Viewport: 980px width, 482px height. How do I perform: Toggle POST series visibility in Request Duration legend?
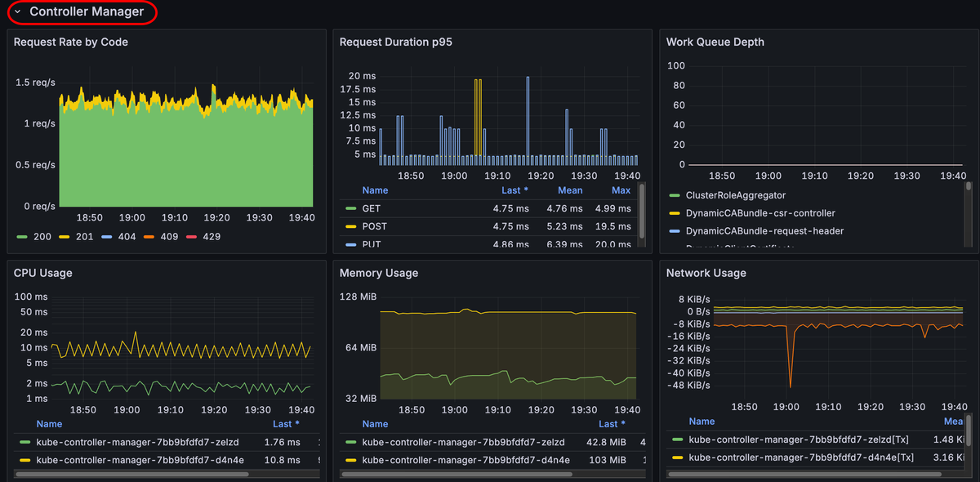point(375,227)
